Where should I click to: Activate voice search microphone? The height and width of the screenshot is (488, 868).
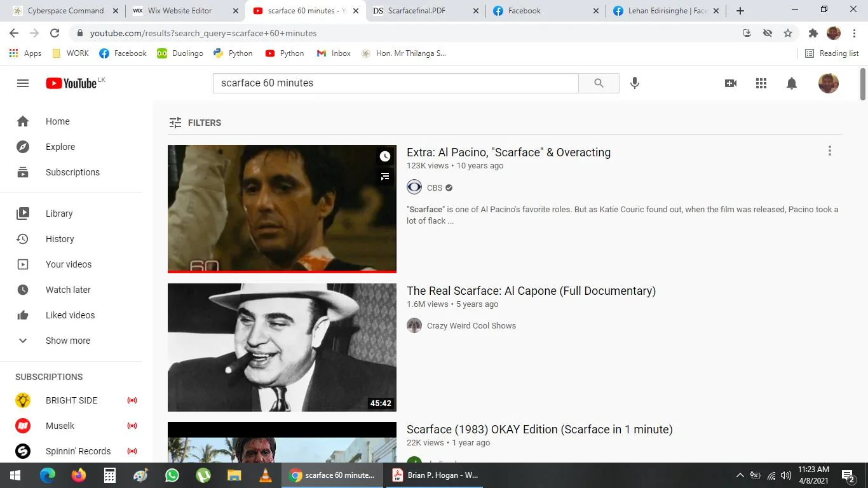click(x=634, y=83)
